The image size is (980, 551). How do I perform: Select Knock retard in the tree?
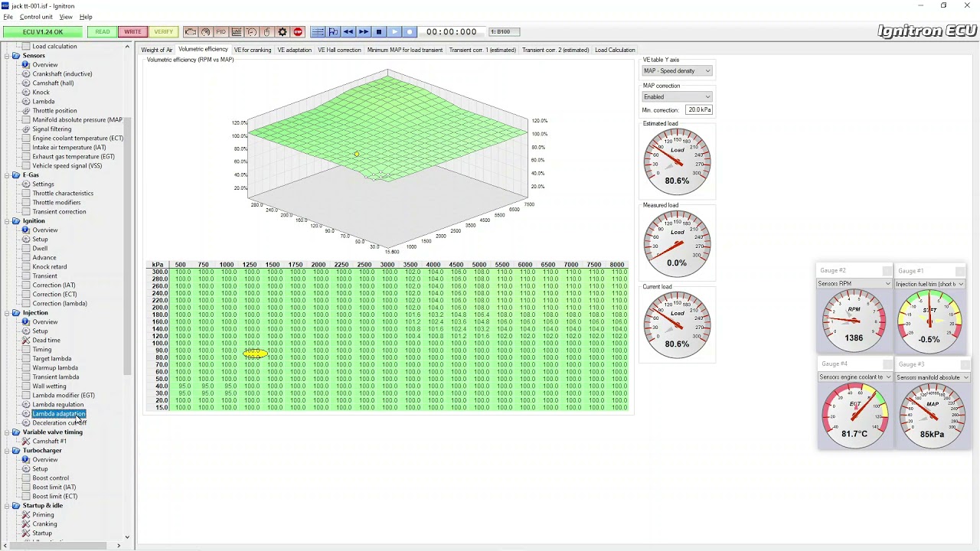coord(50,267)
